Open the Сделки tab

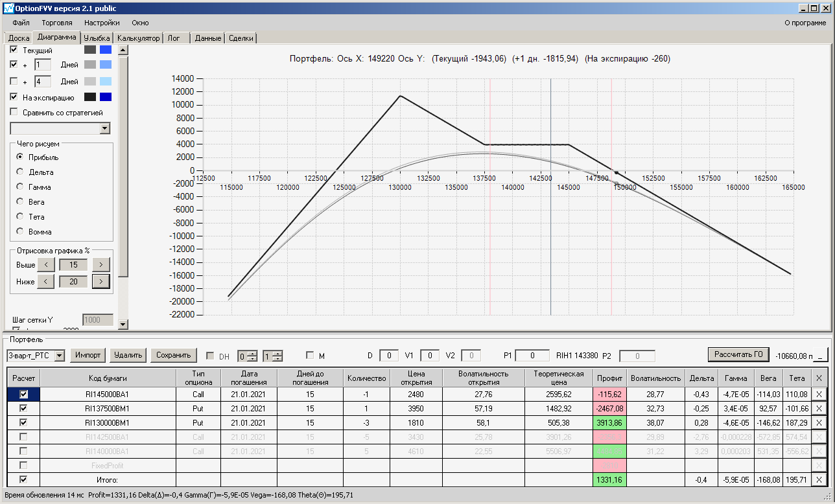click(241, 38)
